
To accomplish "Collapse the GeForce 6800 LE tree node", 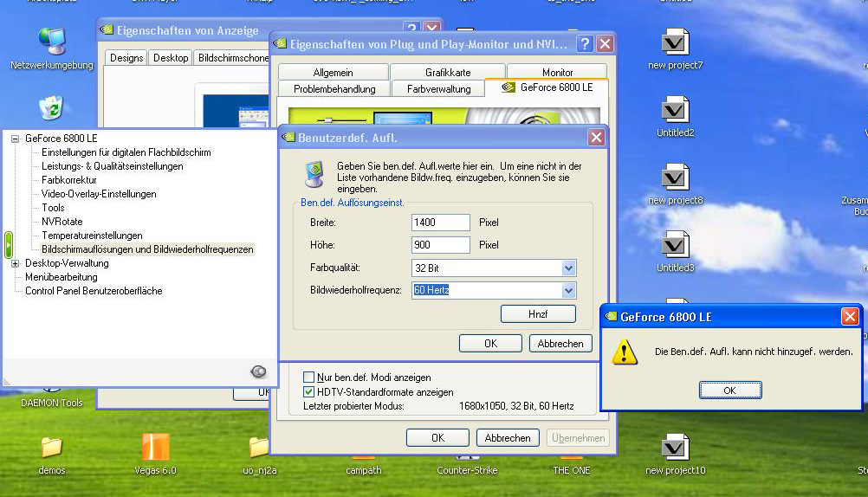I will coord(15,139).
